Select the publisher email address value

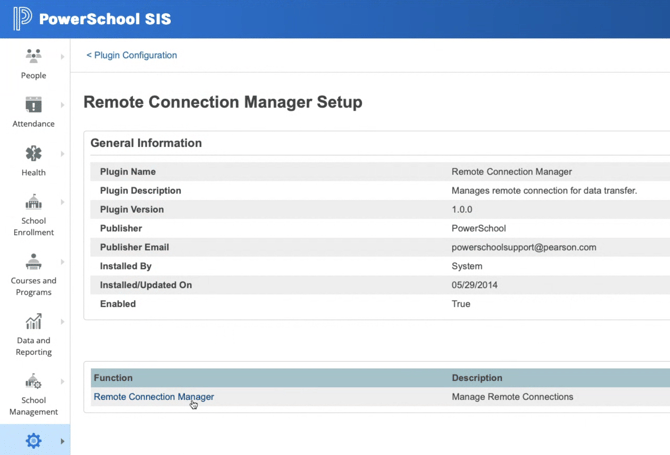click(x=523, y=247)
